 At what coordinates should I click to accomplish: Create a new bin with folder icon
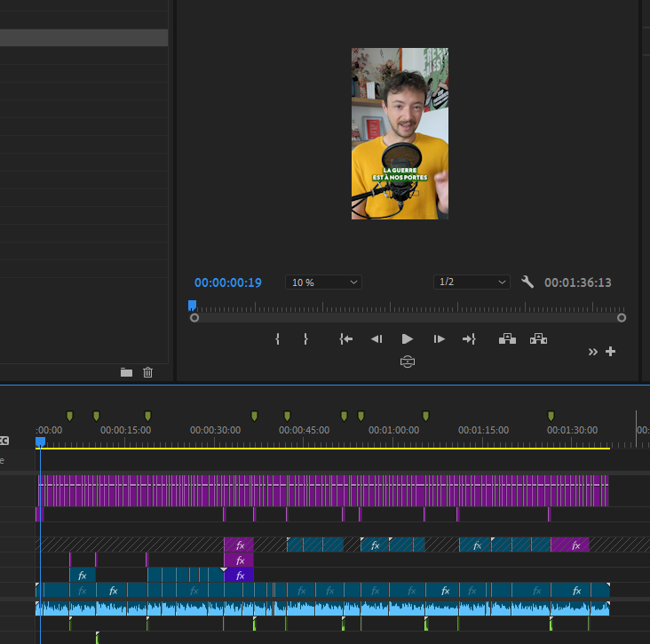[x=126, y=372]
